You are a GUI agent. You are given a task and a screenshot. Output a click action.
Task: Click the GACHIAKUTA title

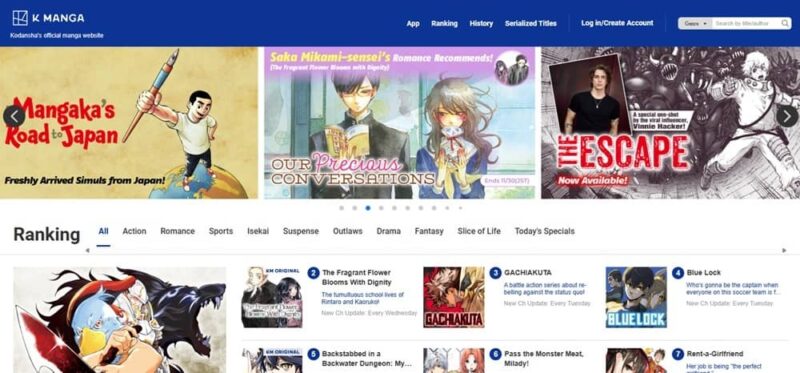coord(528,272)
